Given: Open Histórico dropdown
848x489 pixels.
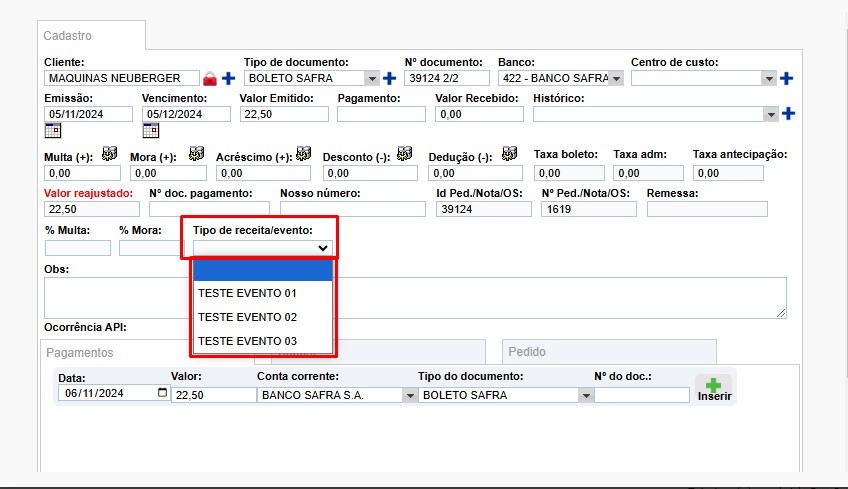Looking at the screenshot, I should [x=771, y=114].
